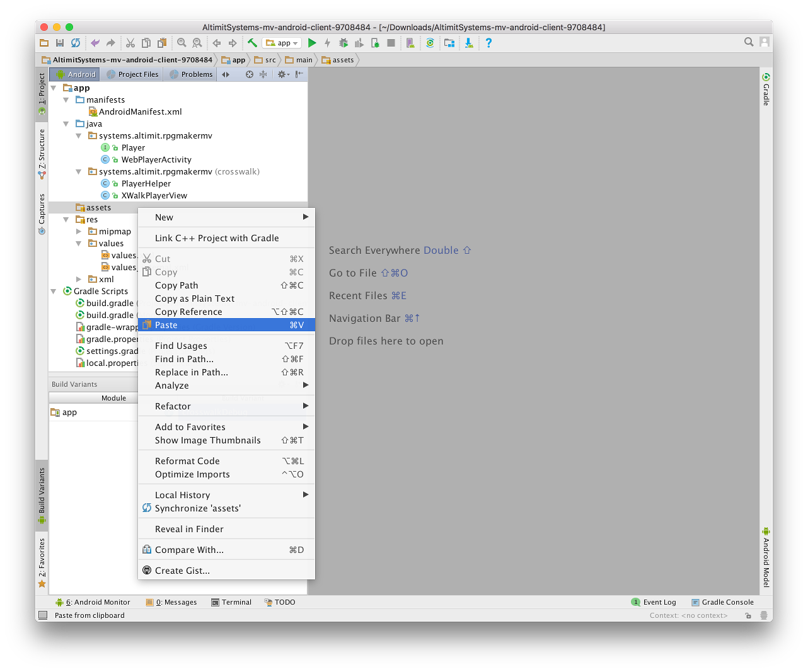
Task: Click the Attach Debugger to Android Process icon
Action: click(375, 43)
